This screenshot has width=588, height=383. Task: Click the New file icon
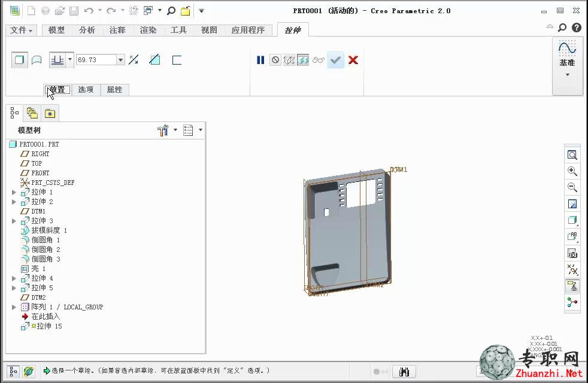click(31, 11)
